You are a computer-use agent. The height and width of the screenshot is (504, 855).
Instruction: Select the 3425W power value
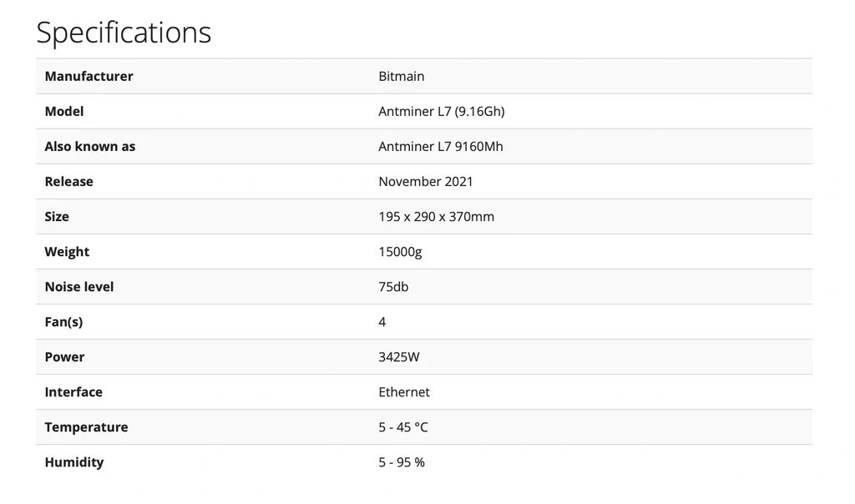[398, 356]
